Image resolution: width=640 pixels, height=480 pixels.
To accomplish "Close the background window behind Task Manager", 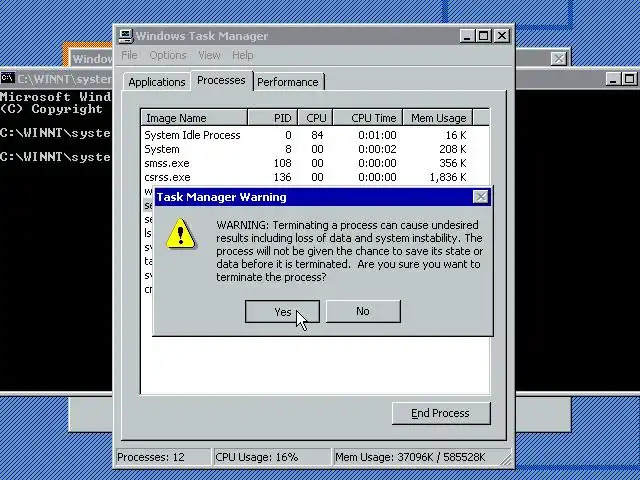I will coord(558,59).
